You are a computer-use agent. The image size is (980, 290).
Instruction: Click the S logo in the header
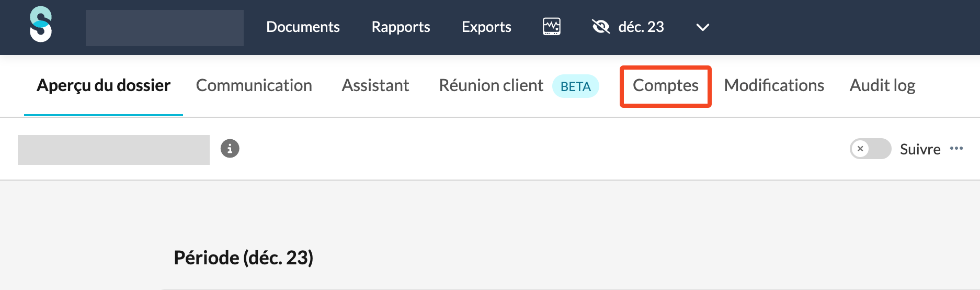[41, 25]
